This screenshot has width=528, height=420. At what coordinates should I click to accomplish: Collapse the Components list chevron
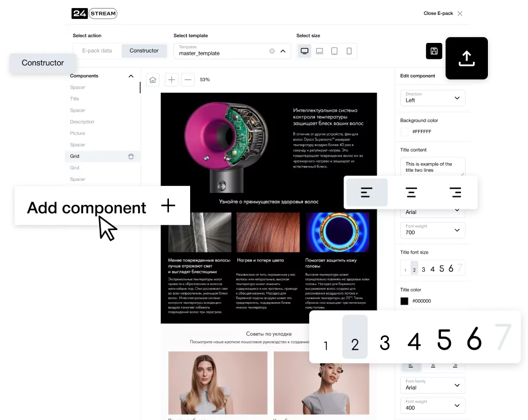(131, 76)
